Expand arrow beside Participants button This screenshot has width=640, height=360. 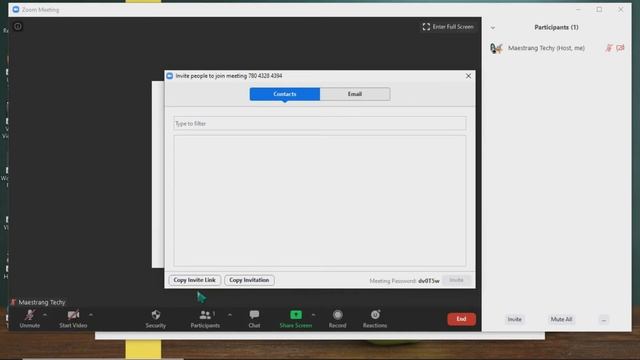point(230,315)
